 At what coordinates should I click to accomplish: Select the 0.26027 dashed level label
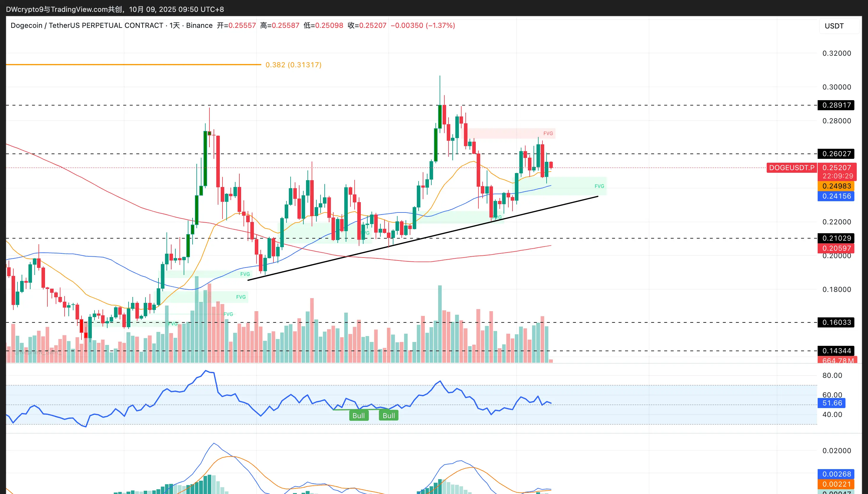[x=836, y=154]
